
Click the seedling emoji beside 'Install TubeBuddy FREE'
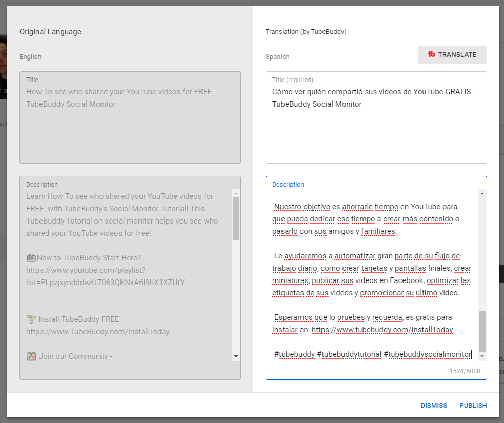tap(31, 319)
